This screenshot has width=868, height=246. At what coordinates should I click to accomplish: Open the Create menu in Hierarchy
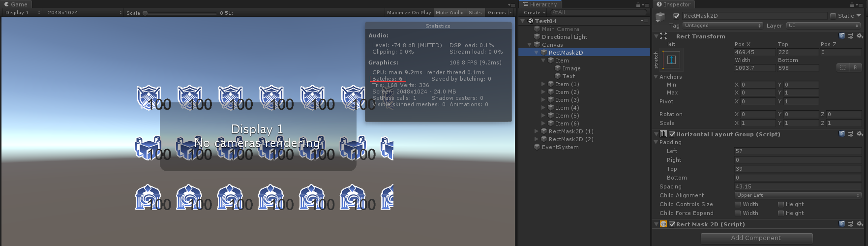[x=534, y=12]
